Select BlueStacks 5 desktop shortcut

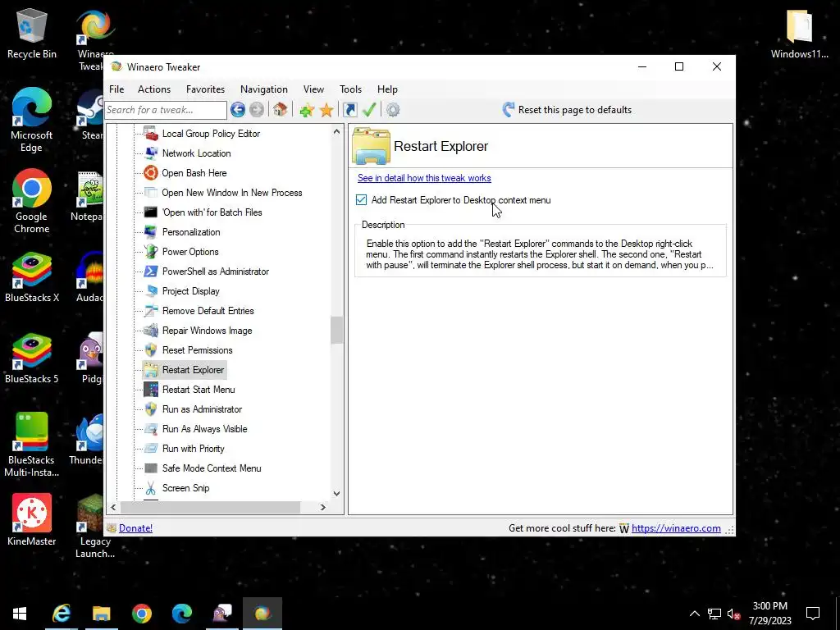pyautogui.click(x=32, y=359)
